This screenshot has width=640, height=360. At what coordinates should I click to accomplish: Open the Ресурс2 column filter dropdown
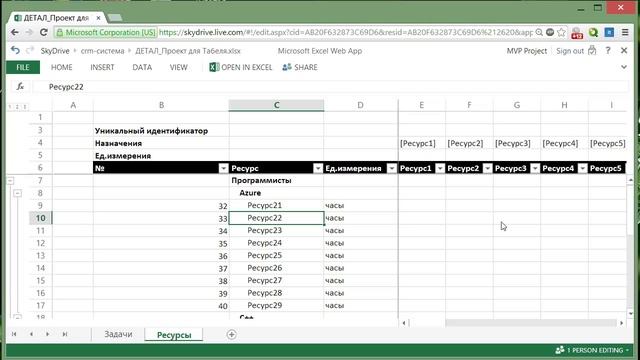(x=487, y=168)
